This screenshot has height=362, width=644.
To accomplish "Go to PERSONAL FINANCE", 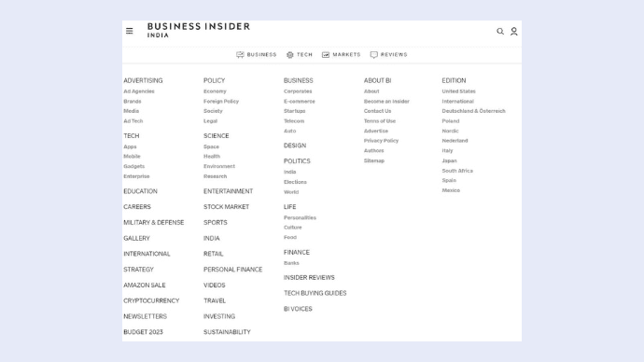I will click(x=233, y=270).
